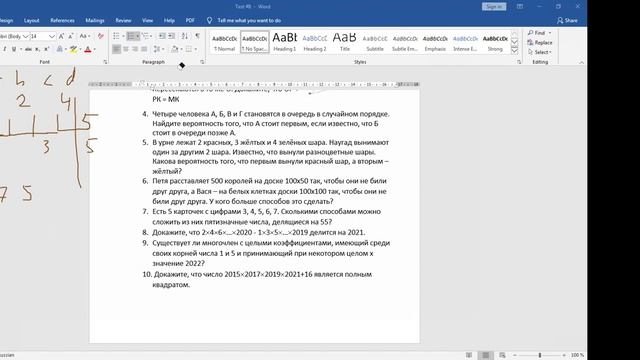
Task: Switch to Read Mode view
Action: point(469,355)
